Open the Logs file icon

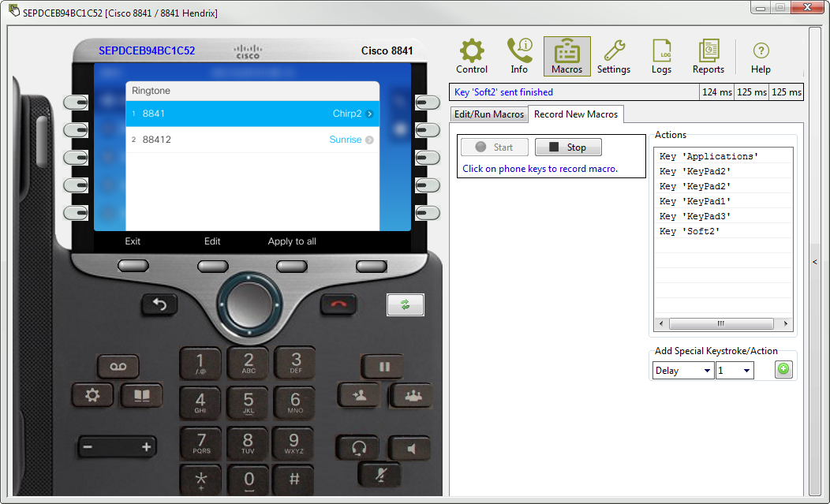(661, 57)
